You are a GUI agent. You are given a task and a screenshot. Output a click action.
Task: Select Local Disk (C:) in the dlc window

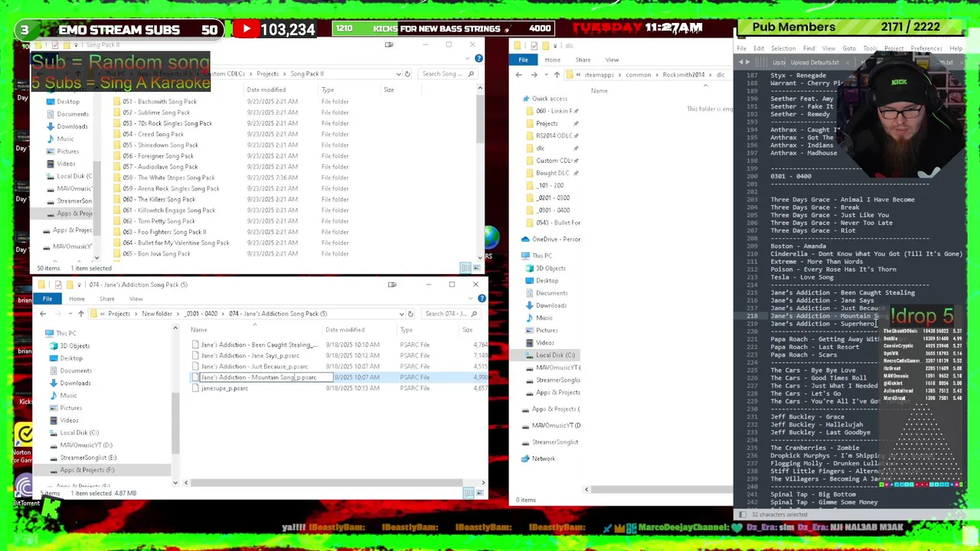[555, 355]
